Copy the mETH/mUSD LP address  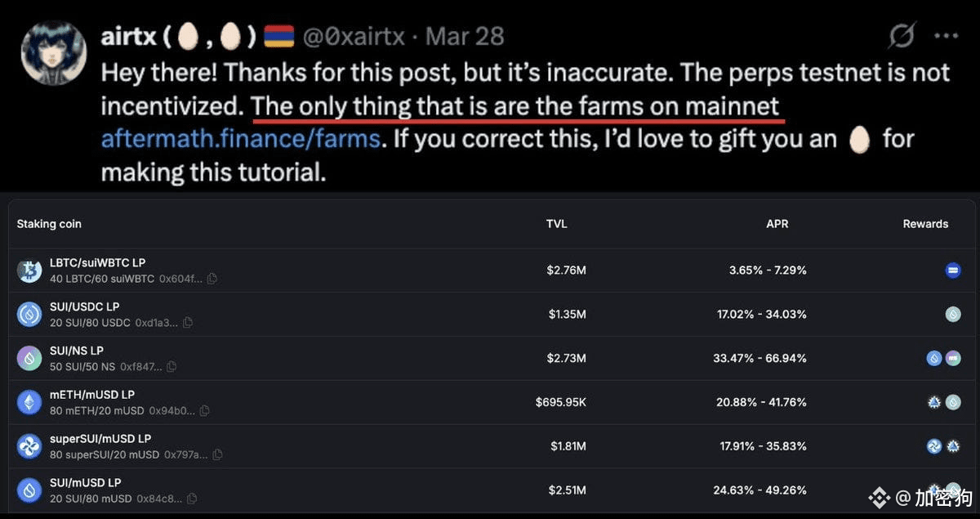coord(206,410)
